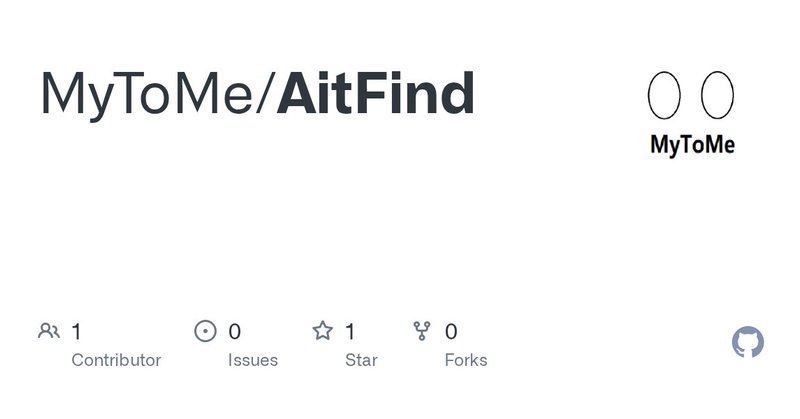800x419 pixels.
Task: Click the contributor count number 1
Action: click(x=77, y=331)
